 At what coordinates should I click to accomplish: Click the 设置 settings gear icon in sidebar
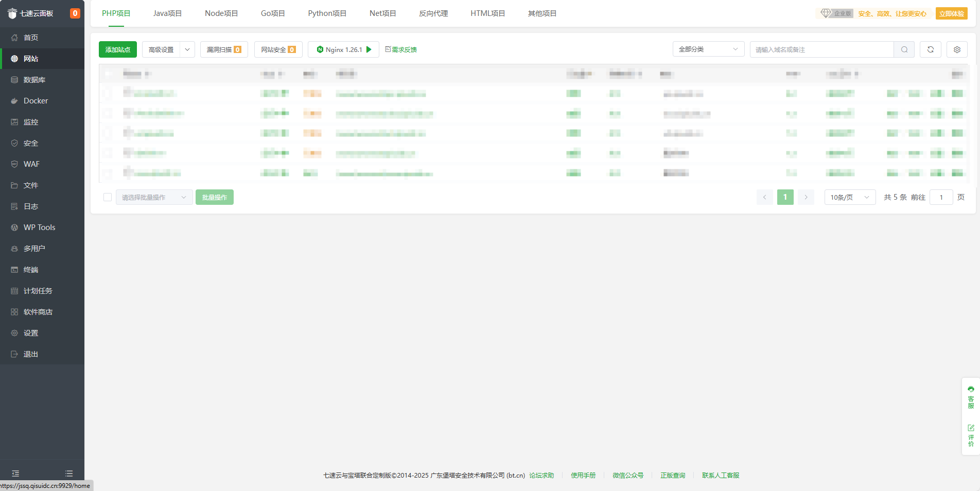pyautogui.click(x=14, y=333)
